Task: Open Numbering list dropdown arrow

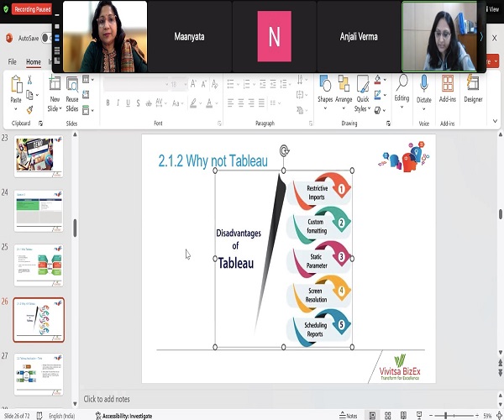Action: (254, 84)
